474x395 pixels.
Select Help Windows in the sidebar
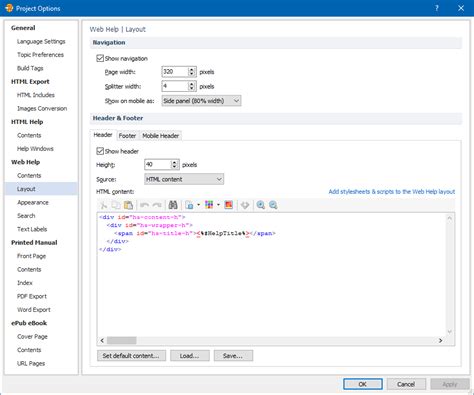tap(35, 149)
